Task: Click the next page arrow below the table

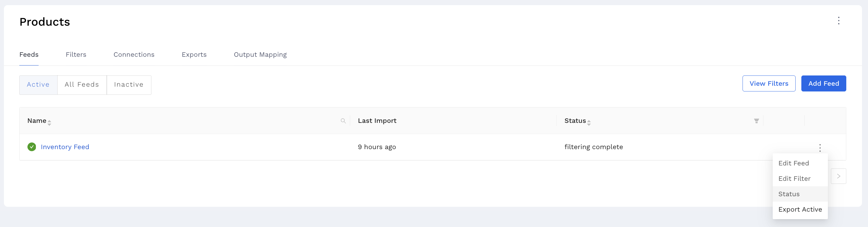Action: coord(838,176)
